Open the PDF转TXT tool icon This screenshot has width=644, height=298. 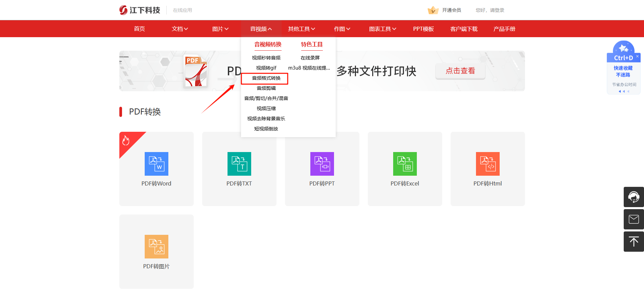click(239, 164)
